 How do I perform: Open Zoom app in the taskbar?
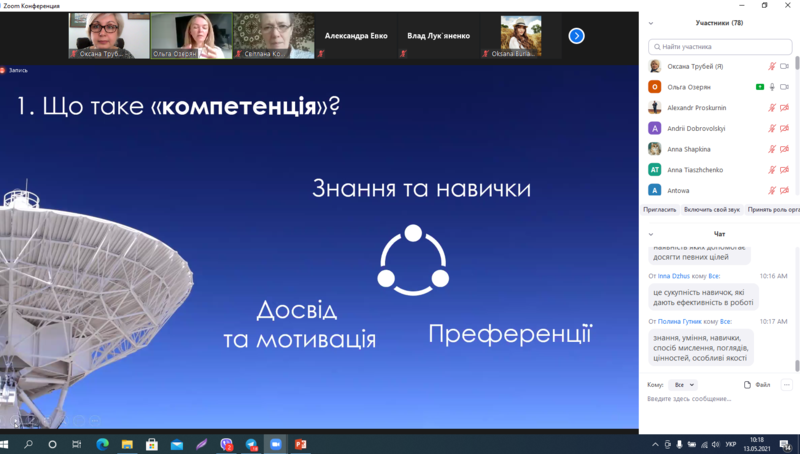[276, 444]
